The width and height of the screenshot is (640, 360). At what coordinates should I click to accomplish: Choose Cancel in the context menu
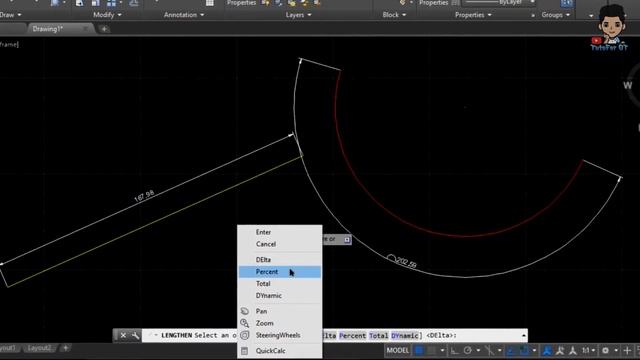(x=280, y=244)
